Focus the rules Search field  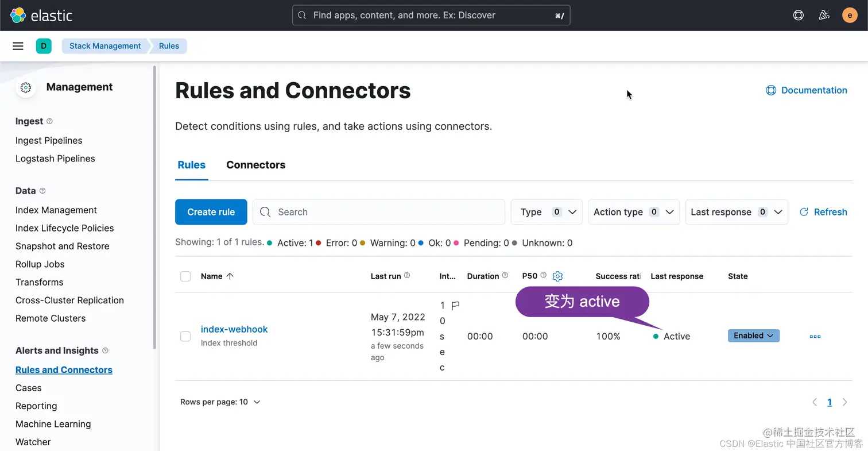click(379, 212)
